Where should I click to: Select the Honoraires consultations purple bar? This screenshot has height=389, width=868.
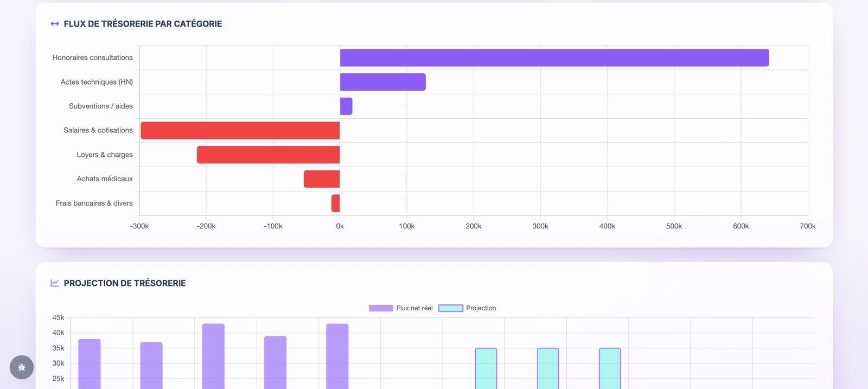coord(554,58)
